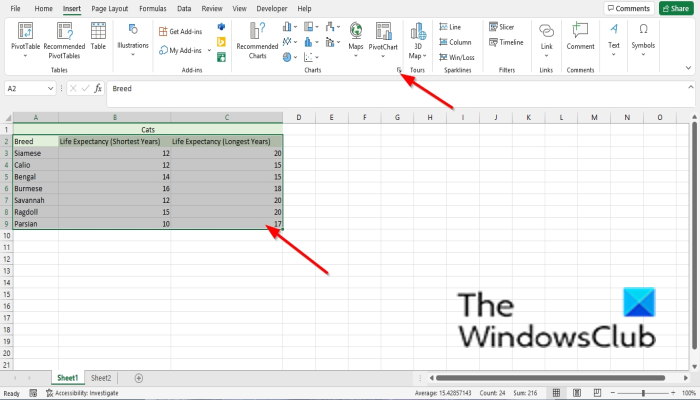Adjust the zoom slider handle

643,393
